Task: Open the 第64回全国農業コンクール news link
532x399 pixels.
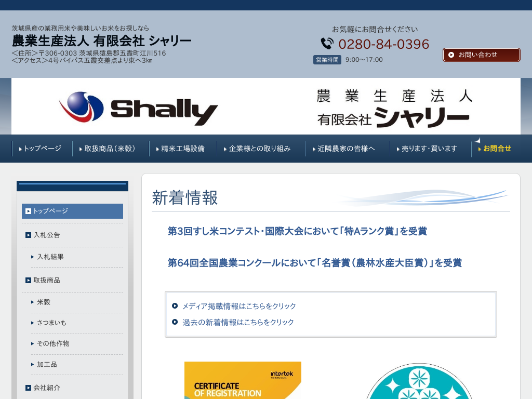Action: click(314, 263)
